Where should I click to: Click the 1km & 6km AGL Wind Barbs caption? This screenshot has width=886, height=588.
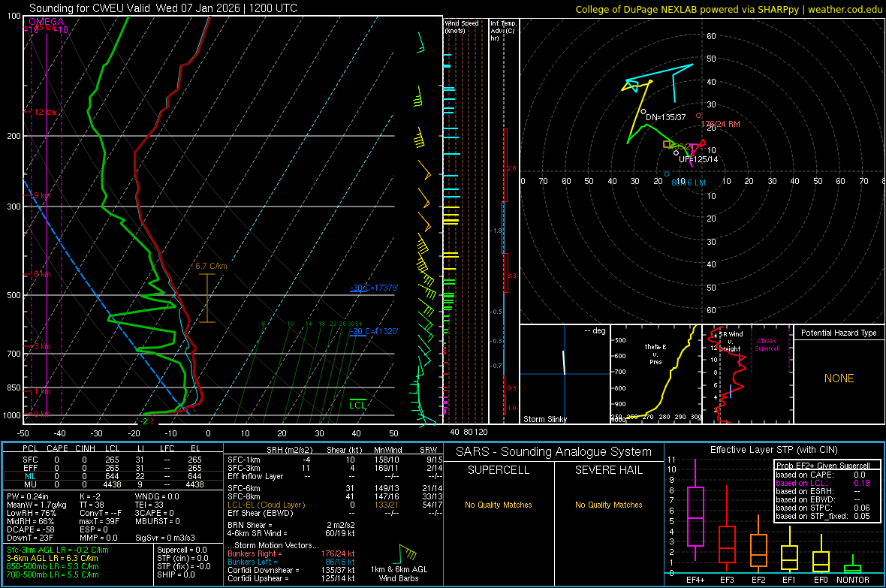[399, 574]
